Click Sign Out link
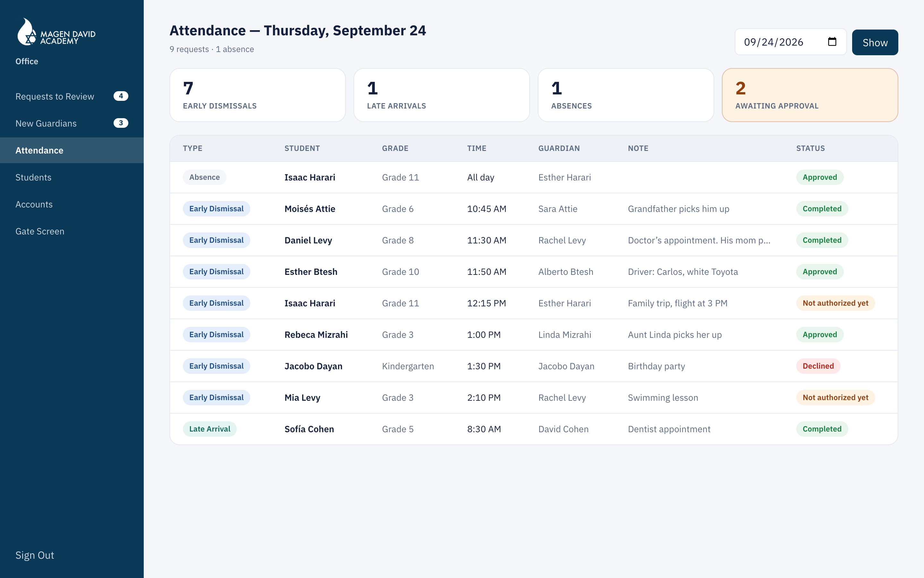Image resolution: width=924 pixels, height=578 pixels. [x=35, y=555]
